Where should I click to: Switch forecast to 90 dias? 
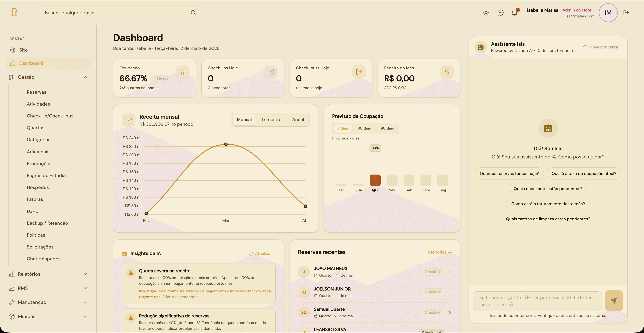(x=387, y=128)
